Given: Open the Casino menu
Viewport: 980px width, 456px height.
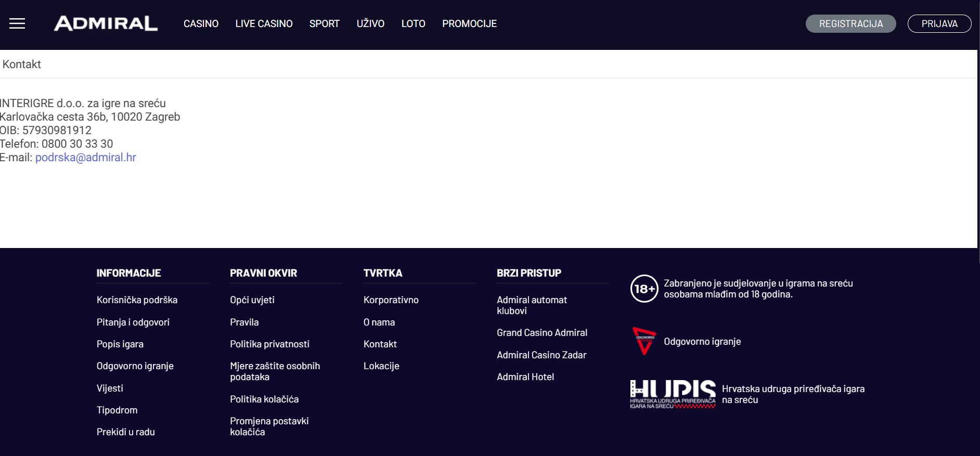Looking at the screenshot, I should tap(201, 24).
